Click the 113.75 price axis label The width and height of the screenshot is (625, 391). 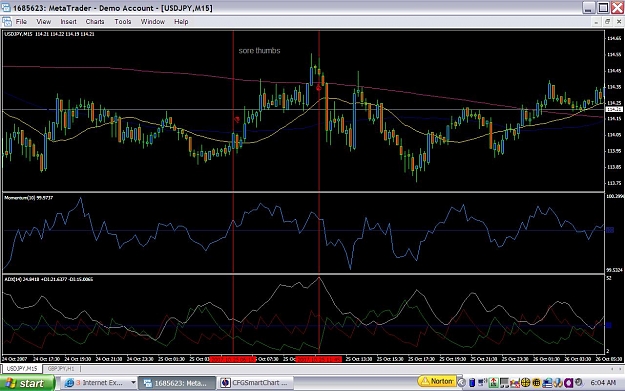614,183
